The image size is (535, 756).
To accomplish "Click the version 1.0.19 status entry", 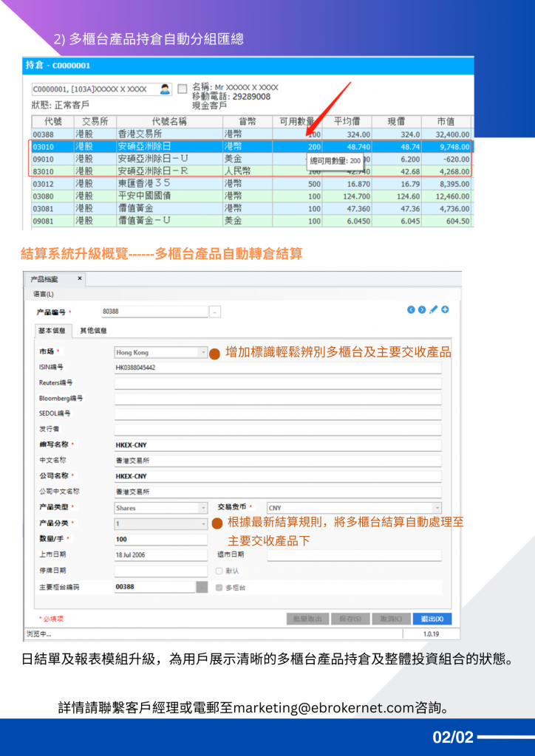I will [431, 634].
